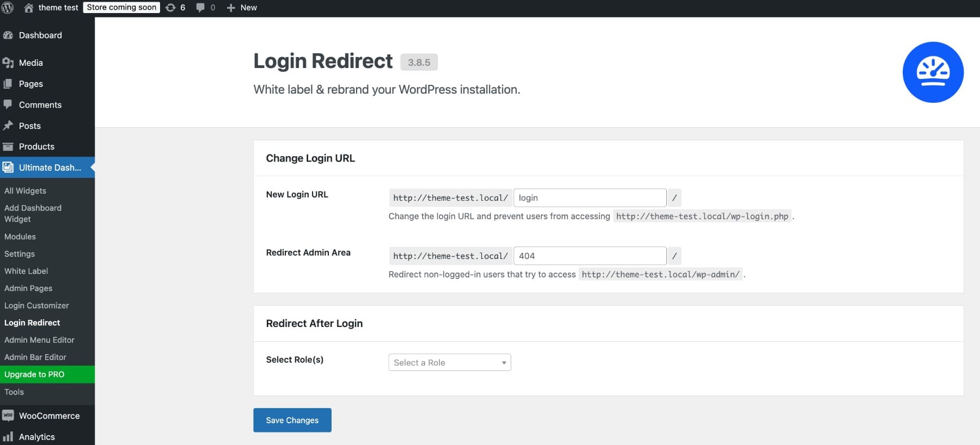Open Add Dashboard Widget submenu
980x445 pixels.
tap(33, 213)
